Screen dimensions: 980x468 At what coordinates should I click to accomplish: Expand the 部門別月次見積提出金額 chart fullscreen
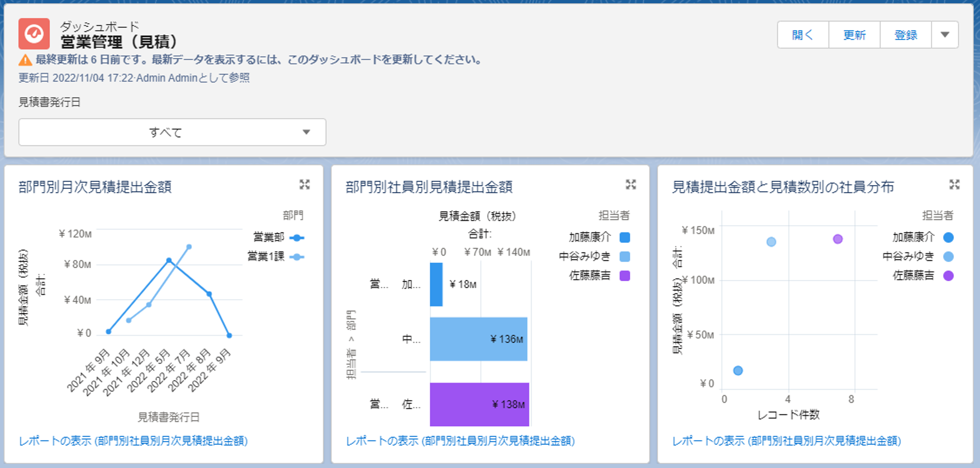304,185
